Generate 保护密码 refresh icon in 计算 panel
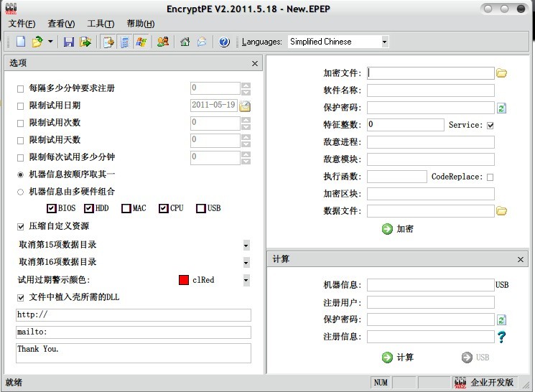Viewport: 535px width, 392px height. click(501, 320)
